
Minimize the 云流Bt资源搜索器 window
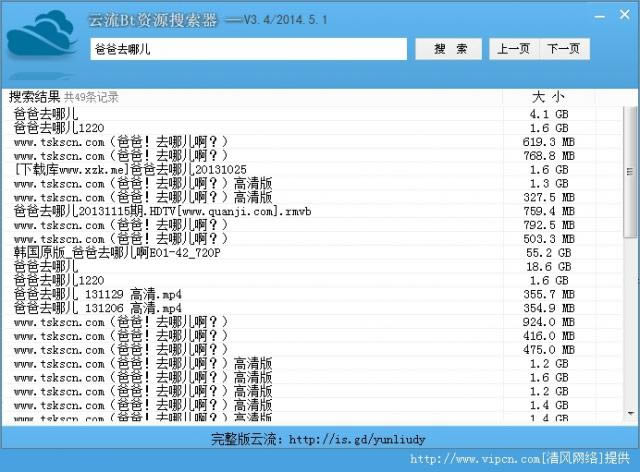[600, 17]
